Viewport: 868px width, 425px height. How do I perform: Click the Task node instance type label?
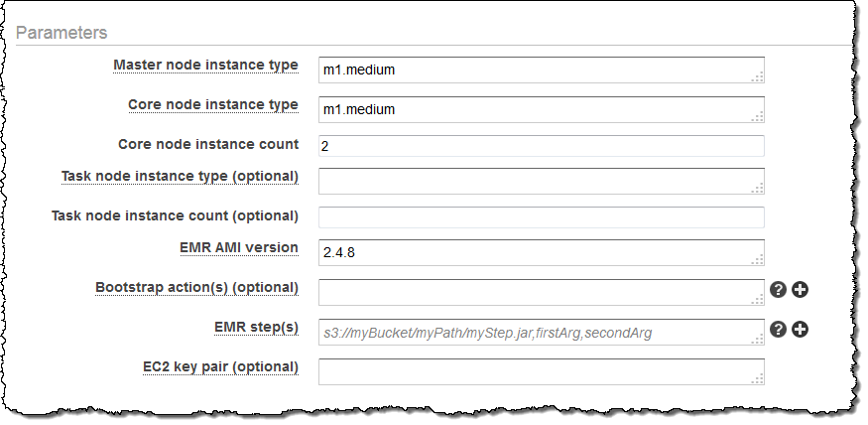click(x=180, y=177)
